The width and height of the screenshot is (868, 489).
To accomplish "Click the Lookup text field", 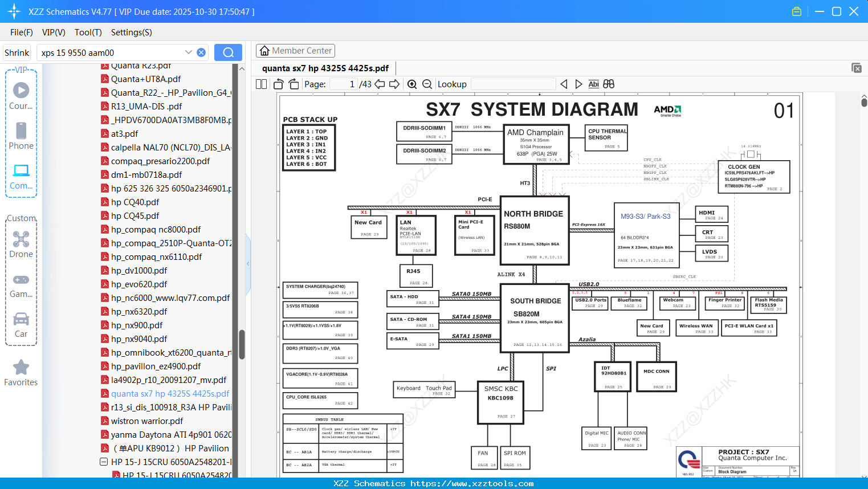I will [x=513, y=84].
